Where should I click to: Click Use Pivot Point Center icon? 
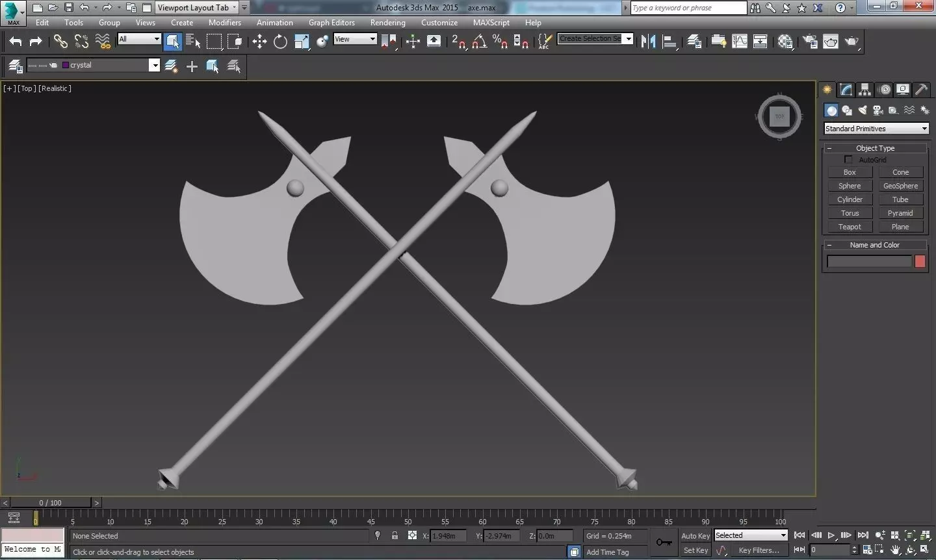click(389, 42)
